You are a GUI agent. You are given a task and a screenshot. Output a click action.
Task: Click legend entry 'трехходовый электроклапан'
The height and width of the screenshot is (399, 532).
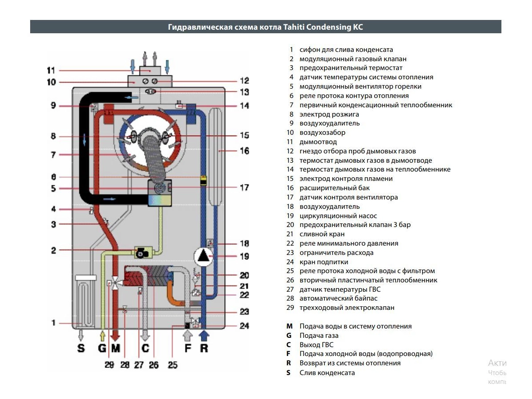click(x=347, y=308)
